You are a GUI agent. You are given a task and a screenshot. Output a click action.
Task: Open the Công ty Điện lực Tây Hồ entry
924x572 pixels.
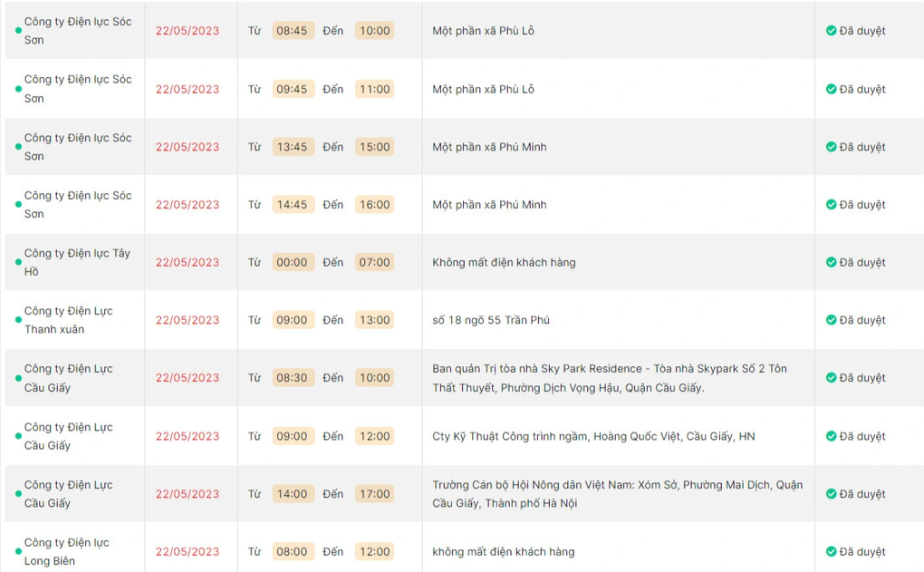click(x=77, y=262)
